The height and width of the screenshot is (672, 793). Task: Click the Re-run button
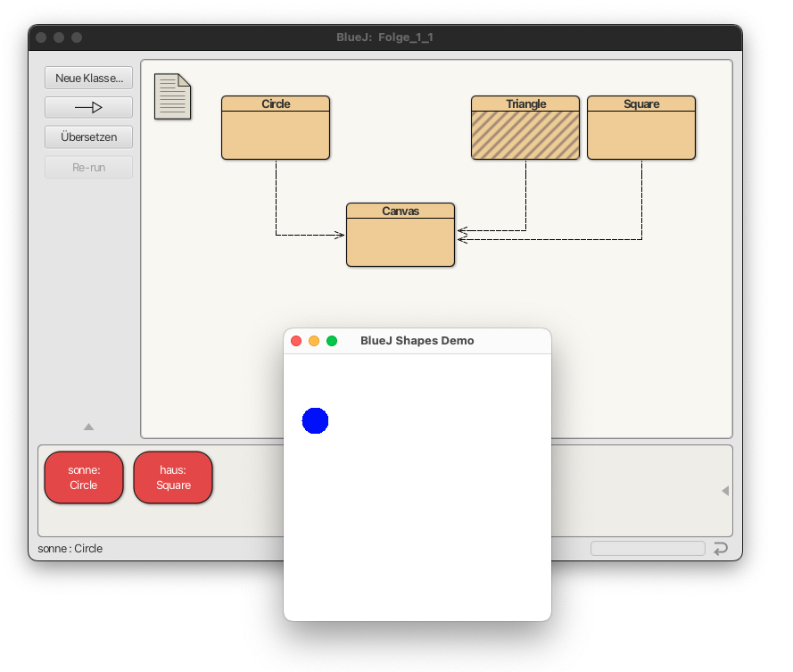(x=88, y=168)
